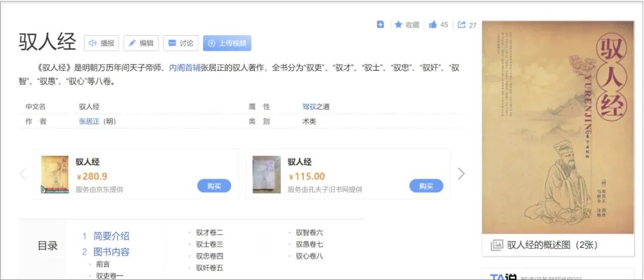This screenshot has width=644, height=280.
Task: Click the ¥280.9 book cover thumbnail
Action: click(55, 175)
